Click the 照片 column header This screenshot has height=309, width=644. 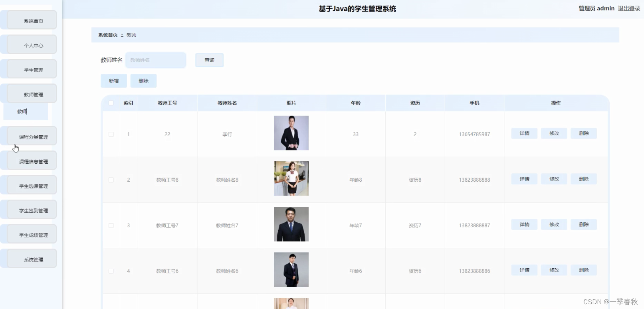(x=291, y=103)
